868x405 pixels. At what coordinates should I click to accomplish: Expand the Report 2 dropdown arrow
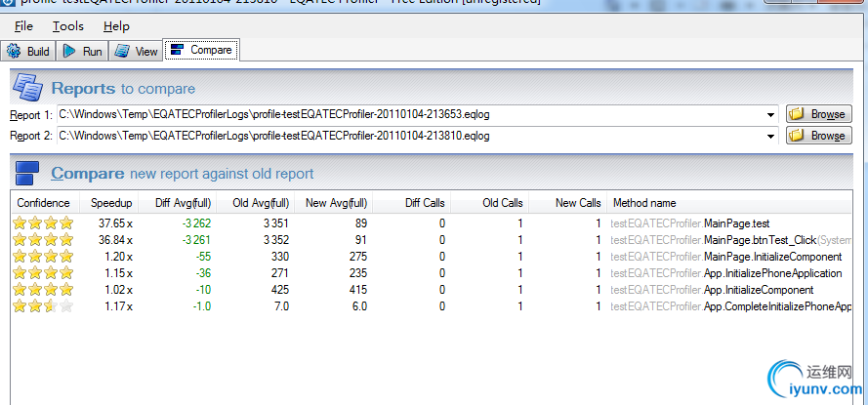[x=770, y=136]
